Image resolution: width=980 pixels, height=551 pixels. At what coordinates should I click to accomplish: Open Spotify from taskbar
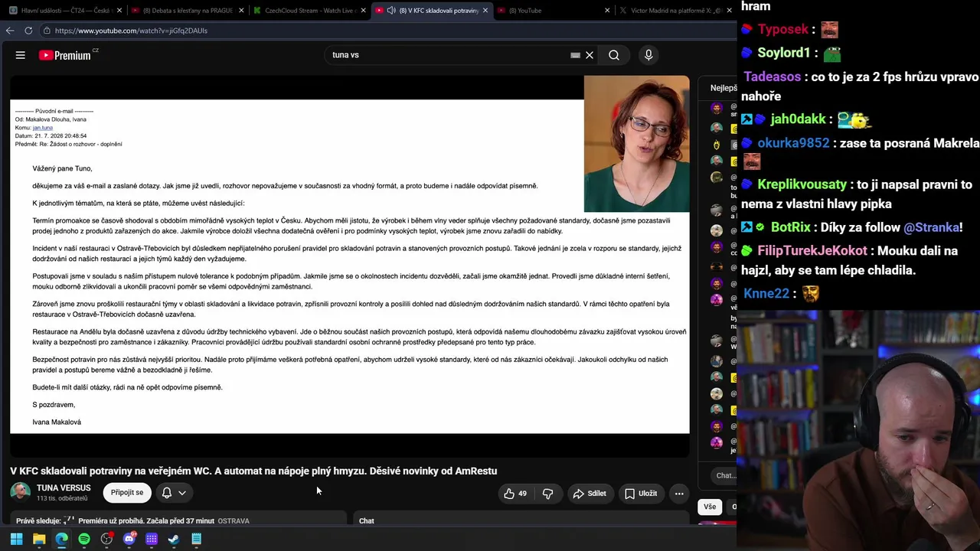pos(84,539)
